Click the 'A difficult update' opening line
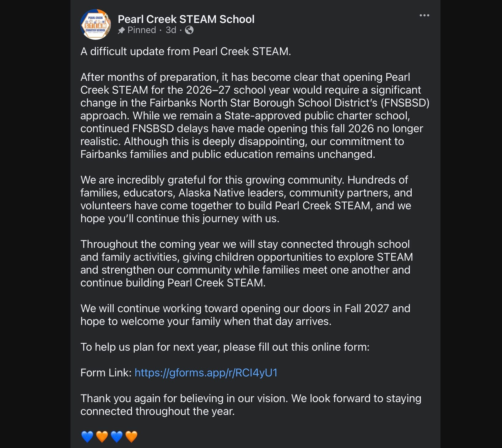Viewport: 502px width, 448px height. click(x=186, y=51)
